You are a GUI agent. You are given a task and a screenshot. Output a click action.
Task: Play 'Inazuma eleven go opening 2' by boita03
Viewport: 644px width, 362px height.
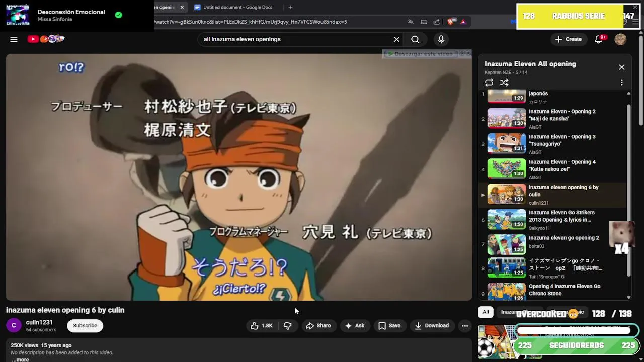(553, 245)
